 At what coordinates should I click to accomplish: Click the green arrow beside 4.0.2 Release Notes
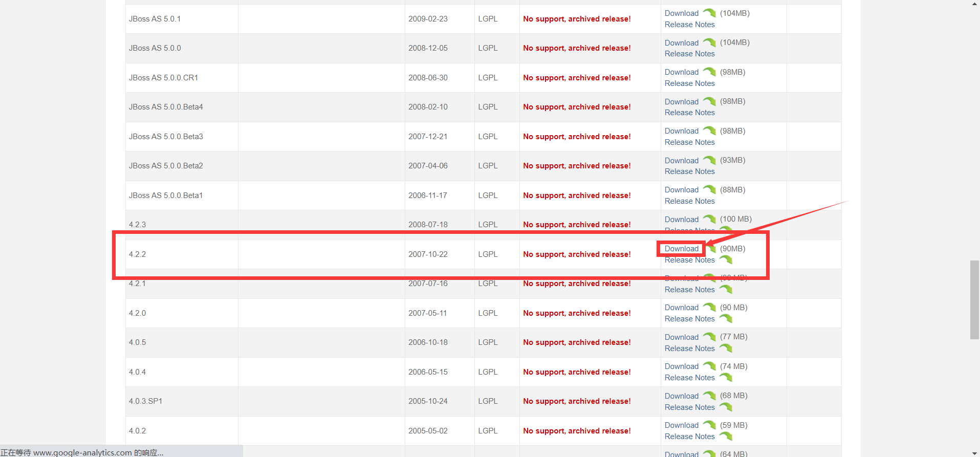[726, 437]
